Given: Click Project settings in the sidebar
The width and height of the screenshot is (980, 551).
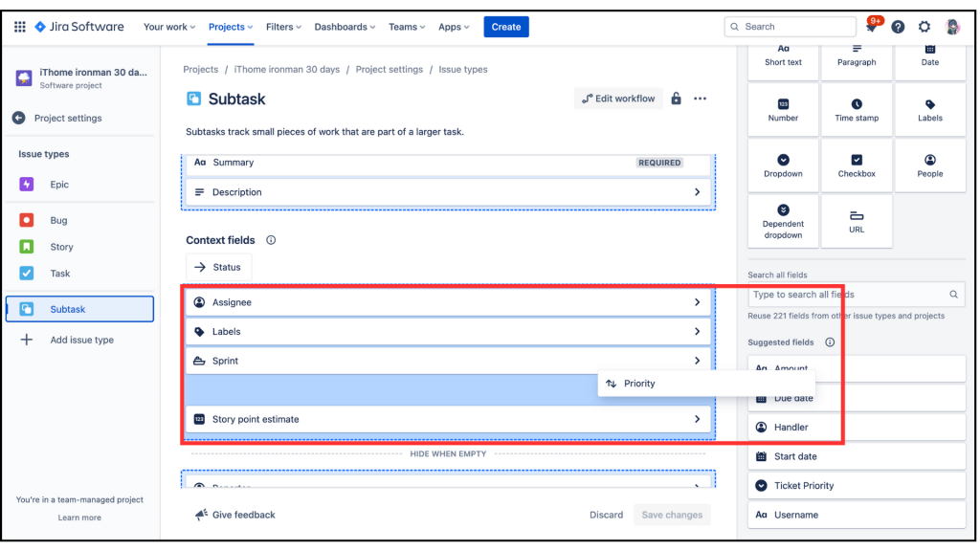Looking at the screenshot, I should 68,118.
